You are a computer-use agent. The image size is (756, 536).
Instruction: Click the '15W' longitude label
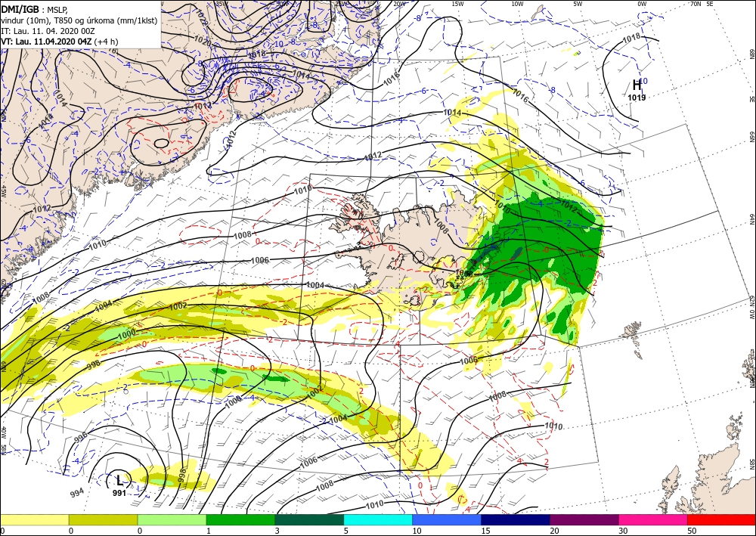tap(458, 4)
